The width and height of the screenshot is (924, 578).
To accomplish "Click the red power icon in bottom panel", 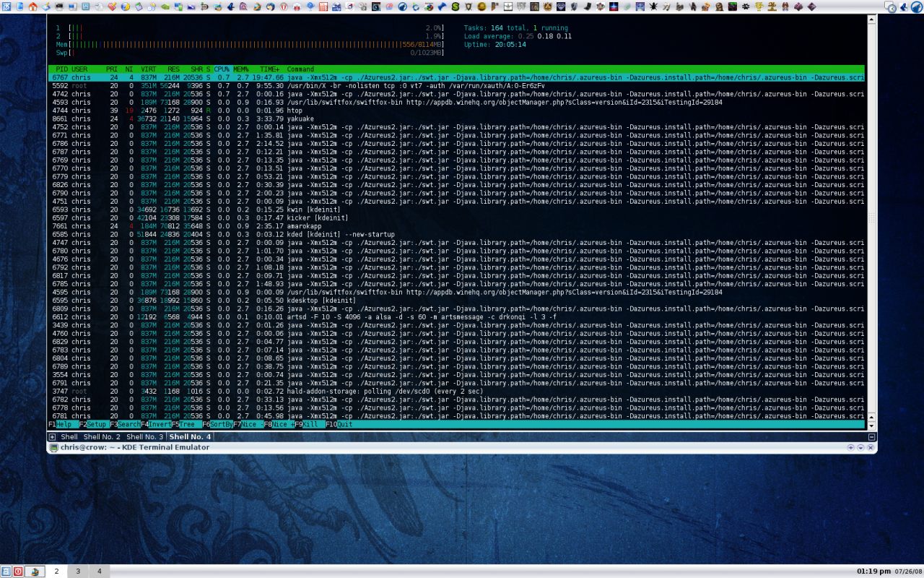I will (17, 571).
